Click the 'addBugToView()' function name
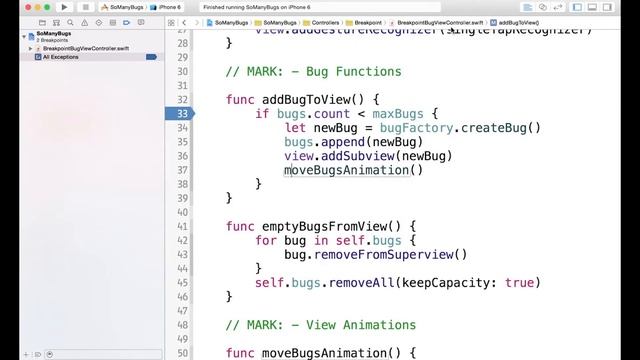The width and height of the screenshot is (640, 360). (x=313, y=100)
